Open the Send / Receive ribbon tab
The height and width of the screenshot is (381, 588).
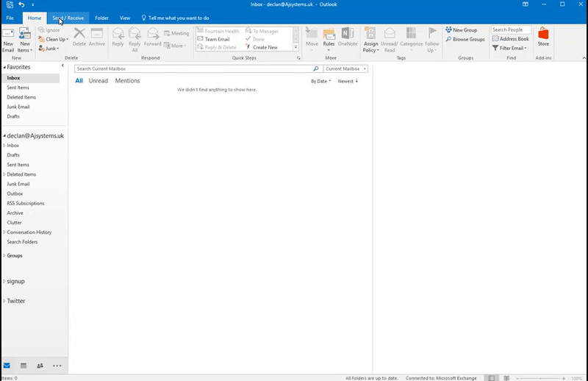(68, 18)
